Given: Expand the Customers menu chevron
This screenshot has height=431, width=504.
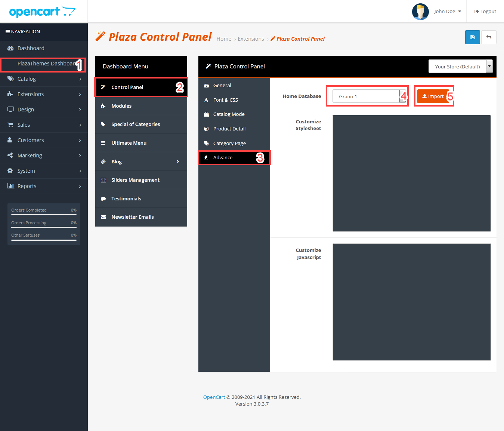Looking at the screenshot, I should (x=80, y=140).
